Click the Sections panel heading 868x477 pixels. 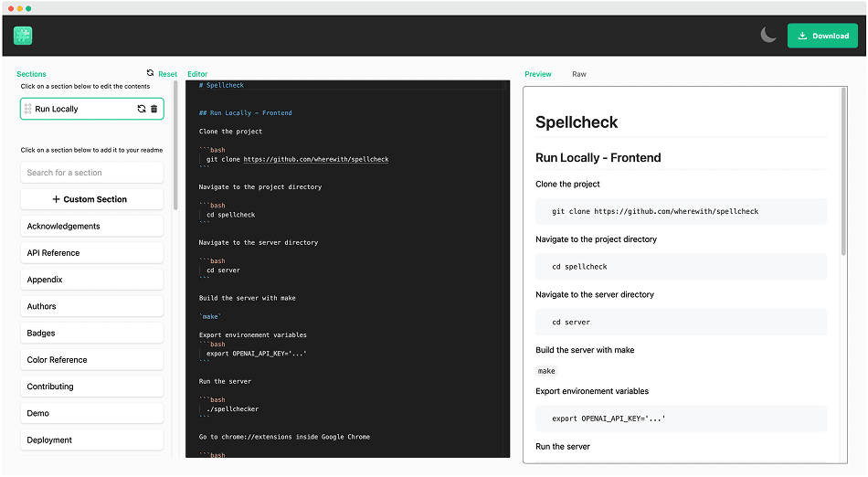coord(32,74)
